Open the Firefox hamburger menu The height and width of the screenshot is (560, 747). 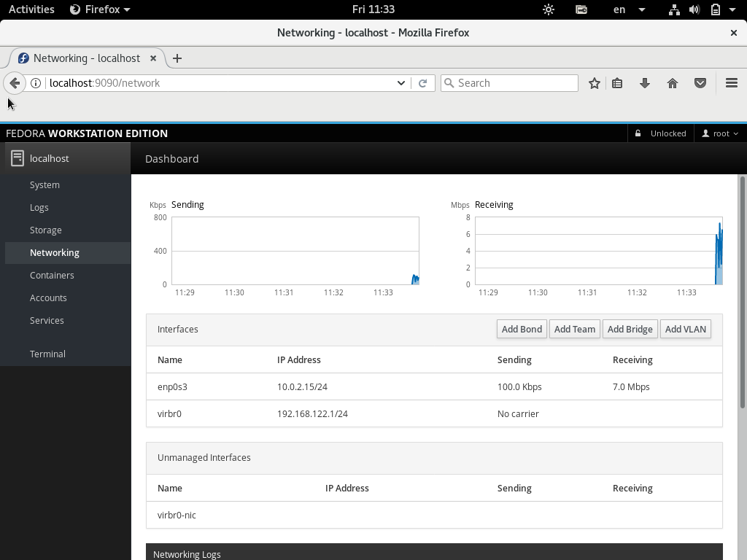(x=731, y=83)
